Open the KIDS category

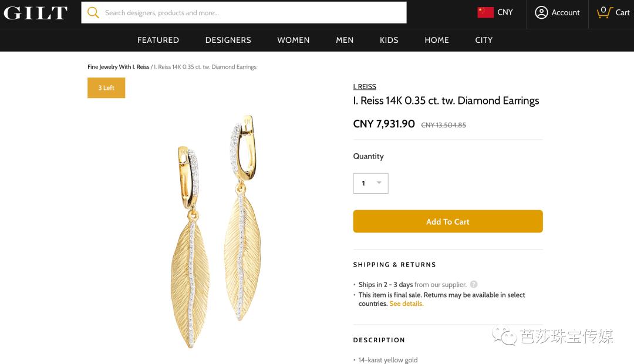pyautogui.click(x=389, y=40)
